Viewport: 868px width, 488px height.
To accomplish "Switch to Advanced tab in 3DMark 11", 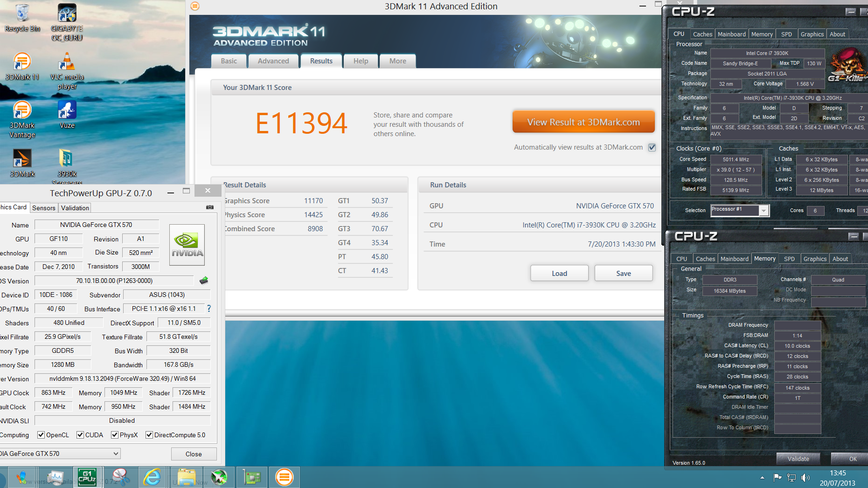I will [273, 61].
